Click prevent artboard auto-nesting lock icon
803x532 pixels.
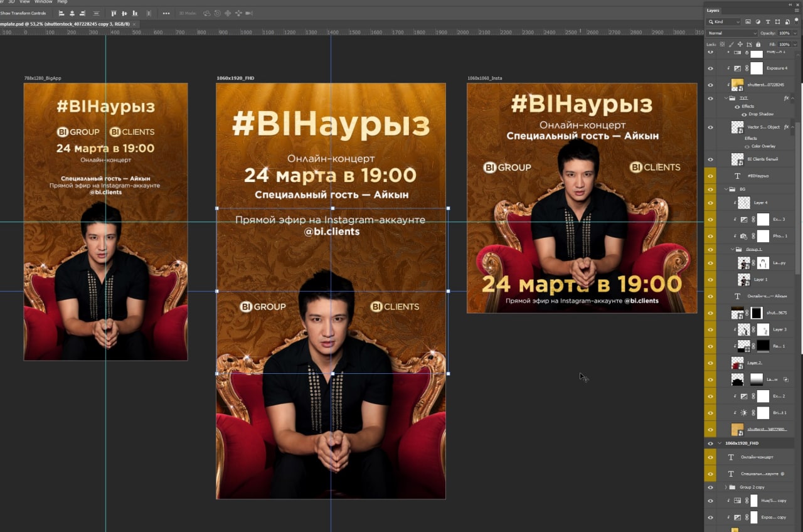click(750, 45)
